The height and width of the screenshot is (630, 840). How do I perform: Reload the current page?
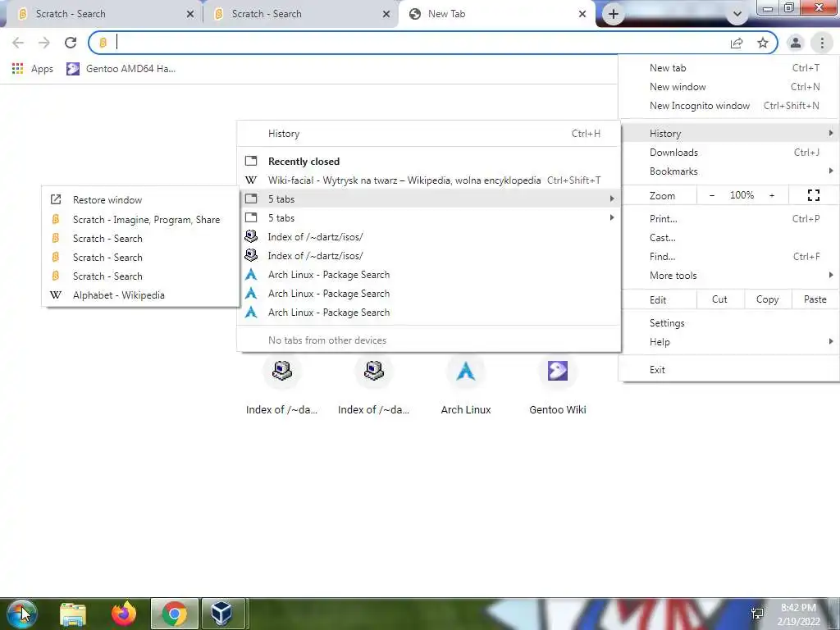coord(71,43)
